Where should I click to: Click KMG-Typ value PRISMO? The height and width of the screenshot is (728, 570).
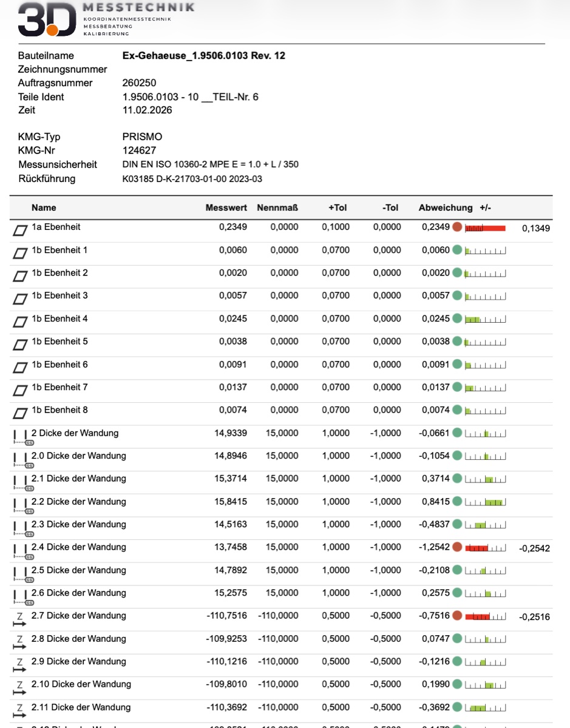[143, 137]
